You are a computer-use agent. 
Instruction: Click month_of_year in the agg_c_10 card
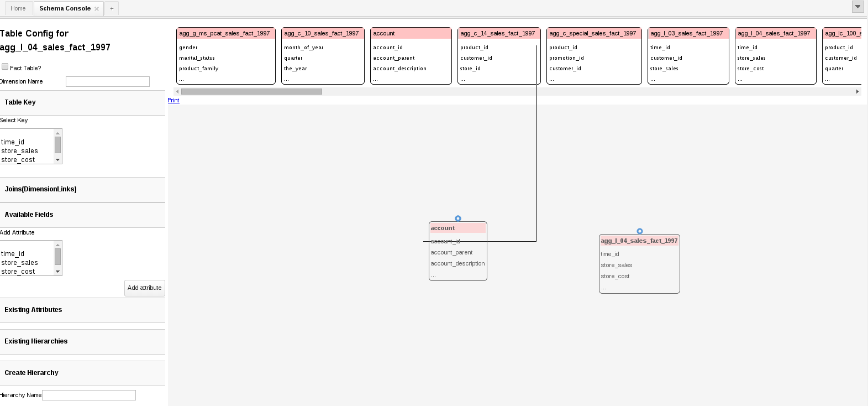304,48
